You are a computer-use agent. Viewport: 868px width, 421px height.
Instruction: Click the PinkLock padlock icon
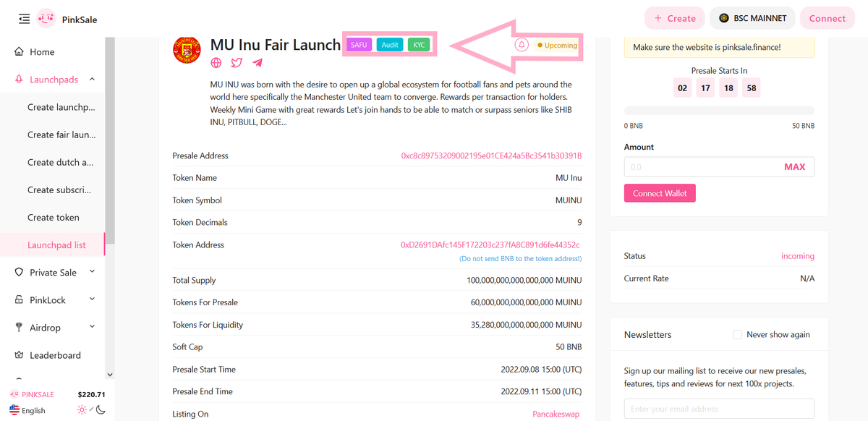coord(19,299)
